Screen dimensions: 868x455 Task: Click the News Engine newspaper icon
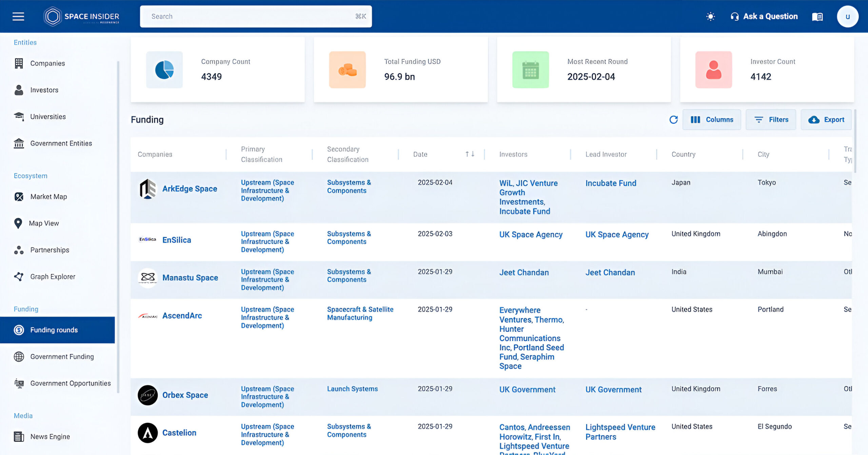tap(19, 437)
